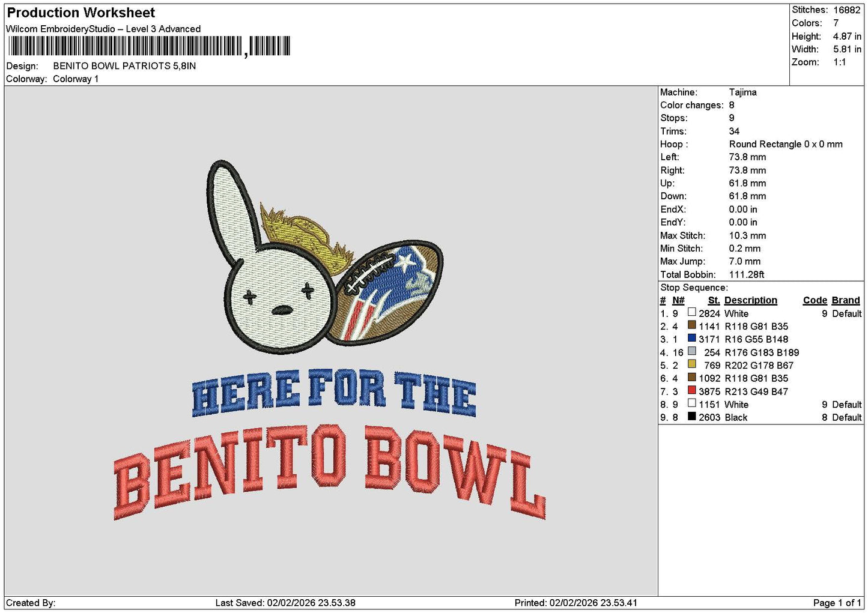This screenshot has height=613, width=868.
Task: Click the EndX value 0.00 in
Action: click(743, 210)
